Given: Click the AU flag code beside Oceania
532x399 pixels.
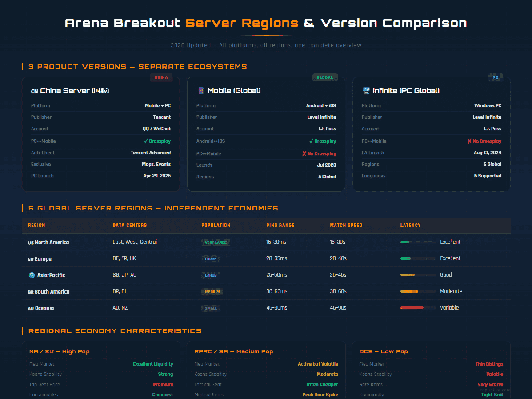Looking at the screenshot, I should click(x=31, y=309).
